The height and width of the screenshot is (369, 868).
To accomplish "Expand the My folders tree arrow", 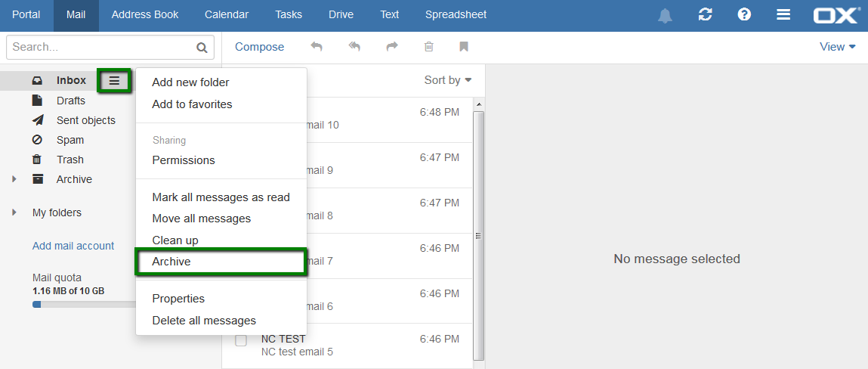I will [x=14, y=212].
